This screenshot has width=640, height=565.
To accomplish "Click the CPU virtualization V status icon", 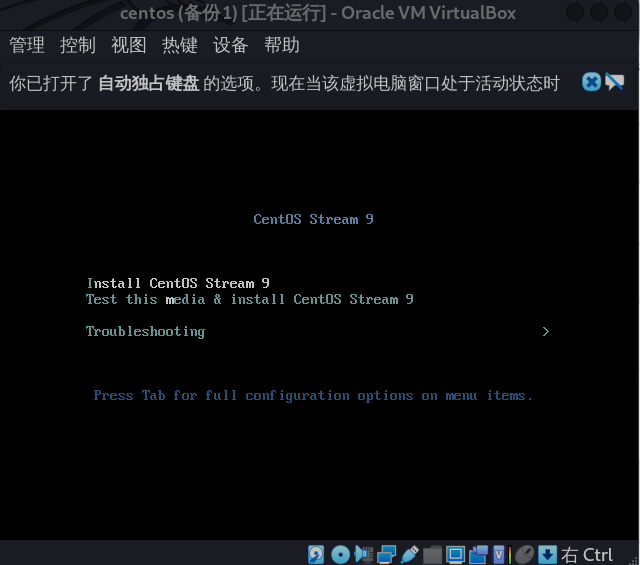I will click(501, 554).
